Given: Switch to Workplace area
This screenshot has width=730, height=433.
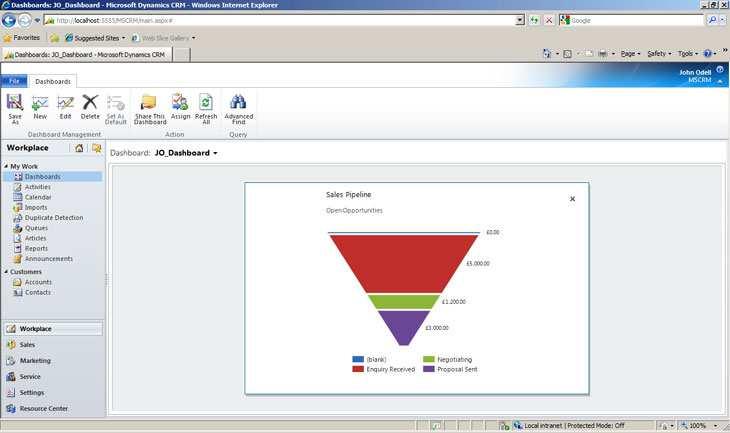Looking at the screenshot, I should 53,329.
